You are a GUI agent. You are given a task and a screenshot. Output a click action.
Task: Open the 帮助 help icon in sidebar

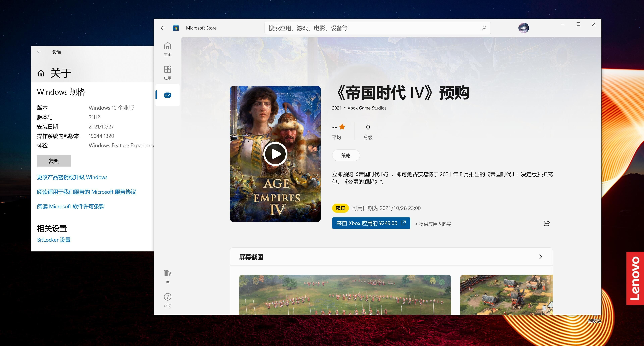pyautogui.click(x=167, y=300)
